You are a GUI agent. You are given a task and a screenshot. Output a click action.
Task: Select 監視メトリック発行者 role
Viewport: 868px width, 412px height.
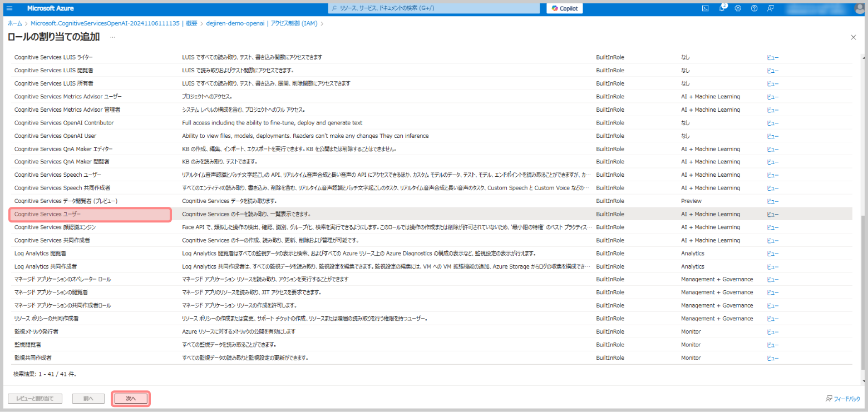pos(36,331)
